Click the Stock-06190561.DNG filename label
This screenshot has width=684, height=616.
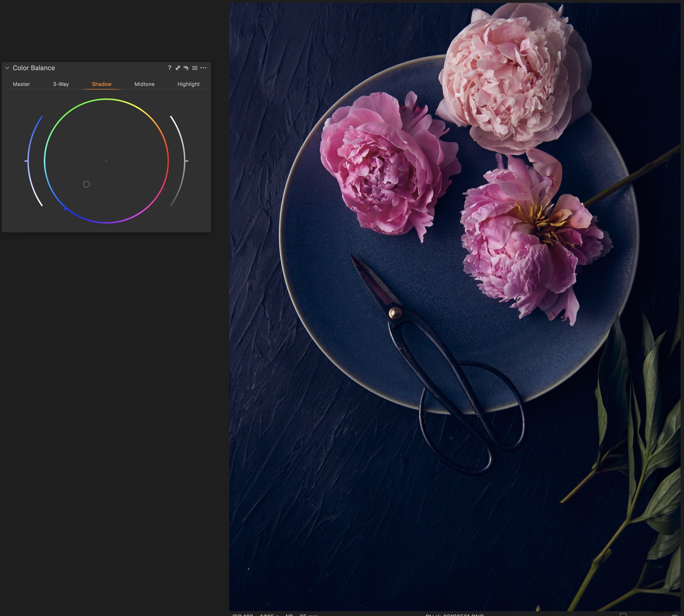click(x=454, y=614)
